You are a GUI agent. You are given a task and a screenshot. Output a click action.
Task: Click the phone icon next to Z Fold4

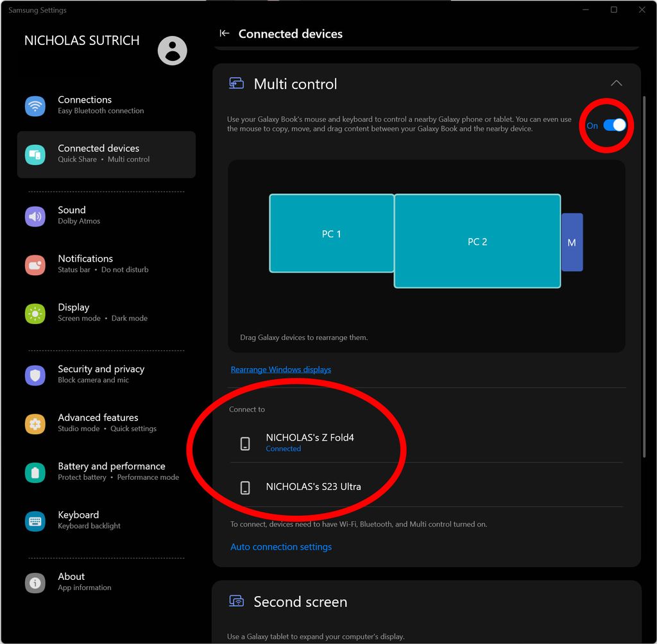(244, 443)
